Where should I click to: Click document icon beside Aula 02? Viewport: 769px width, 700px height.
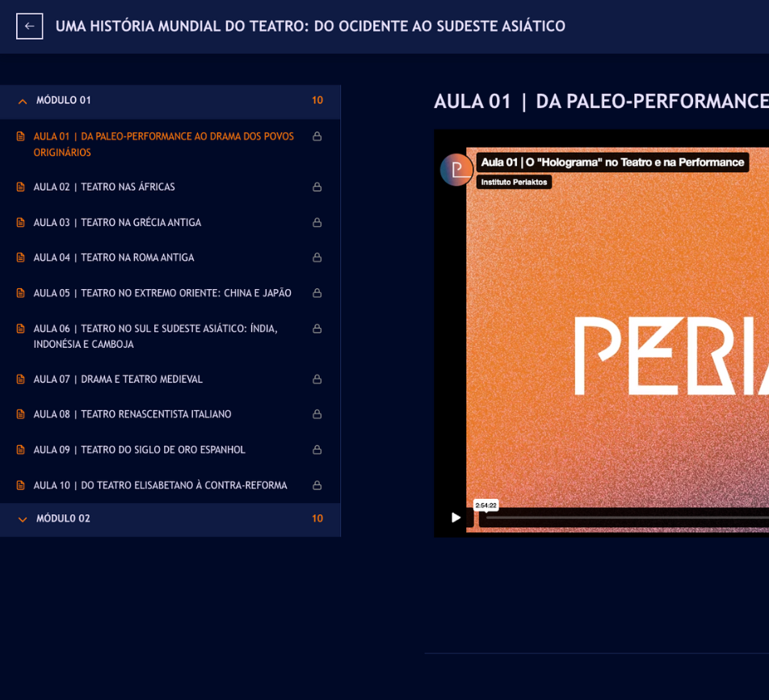coord(21,187)
